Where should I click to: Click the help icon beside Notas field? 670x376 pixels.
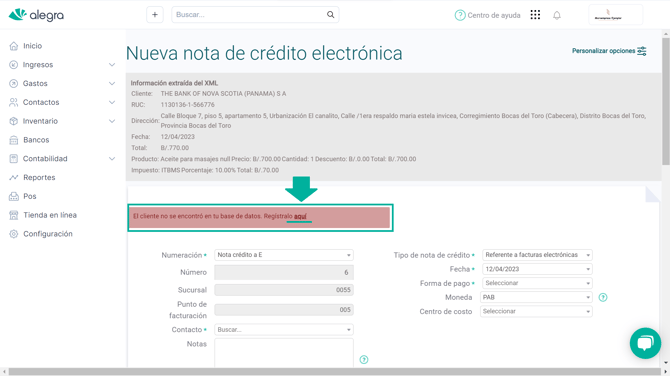(364, 360)
